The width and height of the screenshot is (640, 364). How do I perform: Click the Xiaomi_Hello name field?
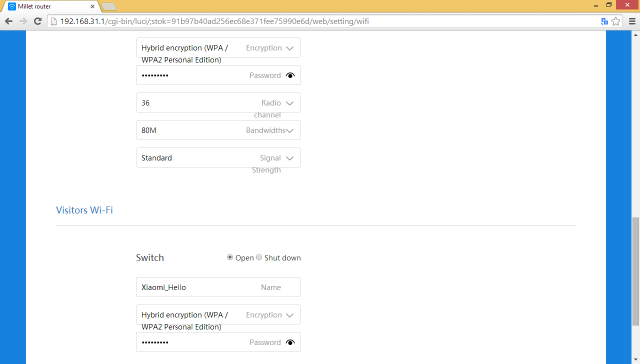pyautogui.click(x=218, y=287)
